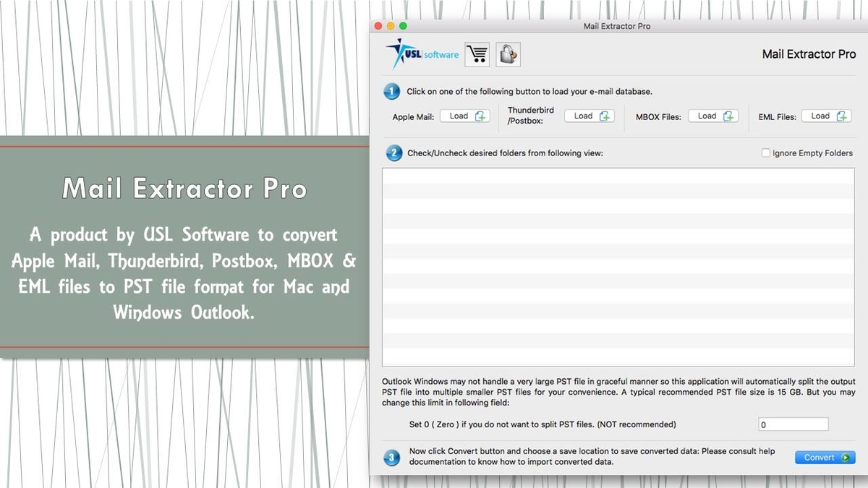The height and width of the screenshot is (488, 868).
Task: Load EML Files
Action: (x=826, y=116)
